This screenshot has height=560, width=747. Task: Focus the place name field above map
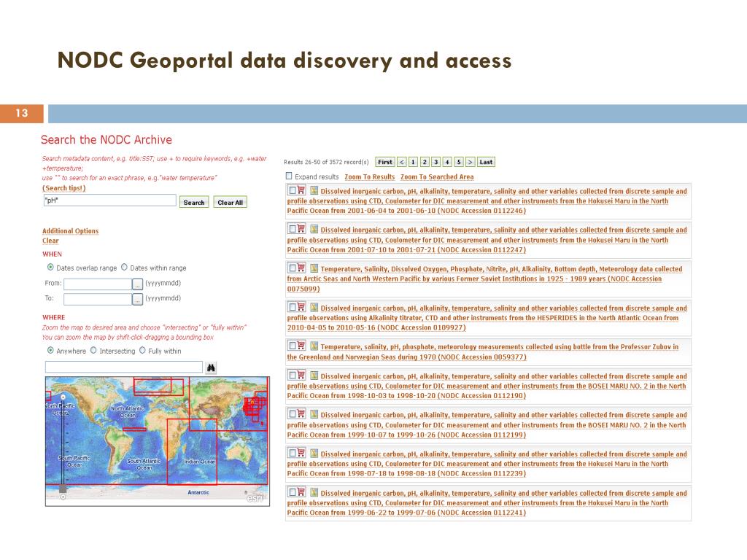(x=124, y=367)
